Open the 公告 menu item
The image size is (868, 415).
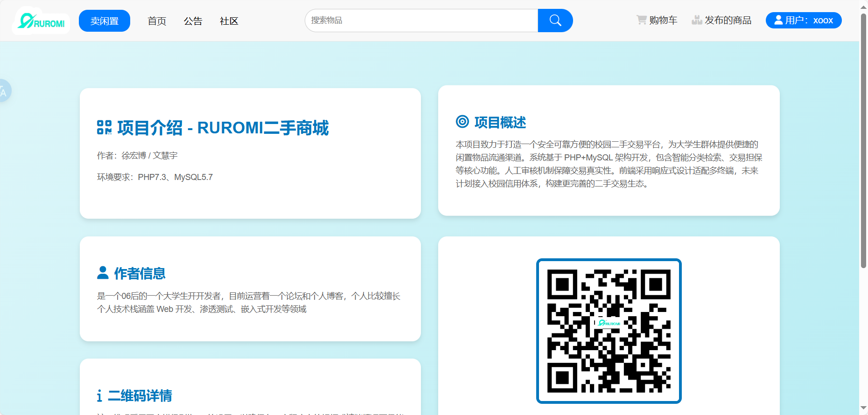(x=193, y=21)
